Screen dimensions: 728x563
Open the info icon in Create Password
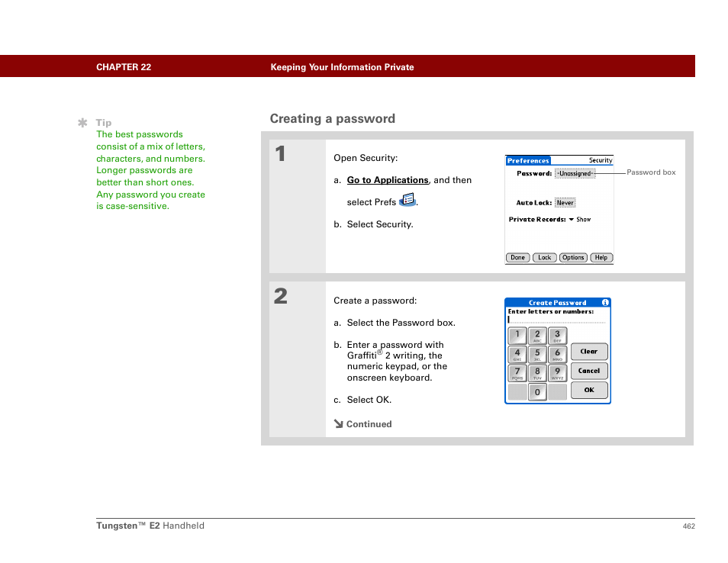coord(605,303)
